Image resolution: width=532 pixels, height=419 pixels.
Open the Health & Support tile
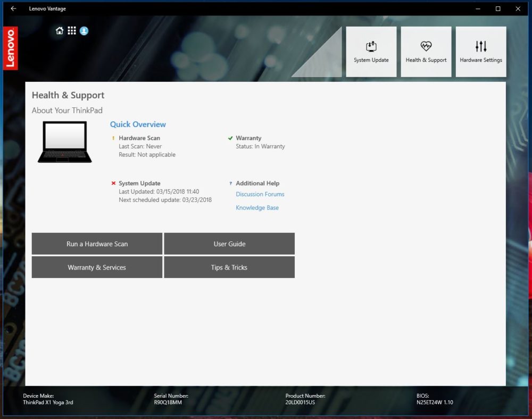426,52
